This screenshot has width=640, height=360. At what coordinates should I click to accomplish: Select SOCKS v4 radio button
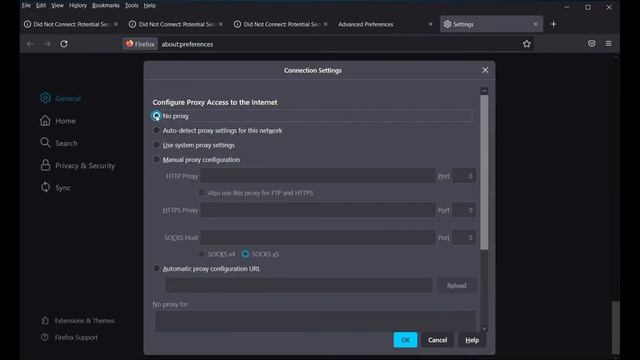(202, 254)
